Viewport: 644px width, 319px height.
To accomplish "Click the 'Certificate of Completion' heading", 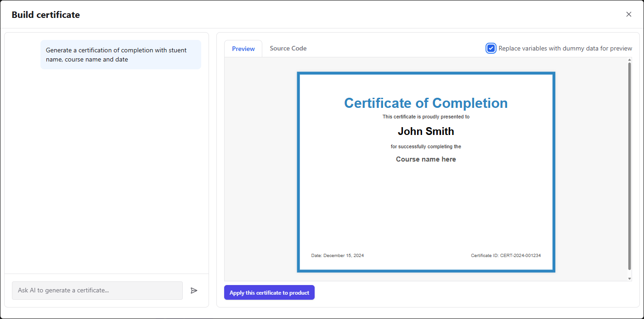I will [x=426, y=103].
